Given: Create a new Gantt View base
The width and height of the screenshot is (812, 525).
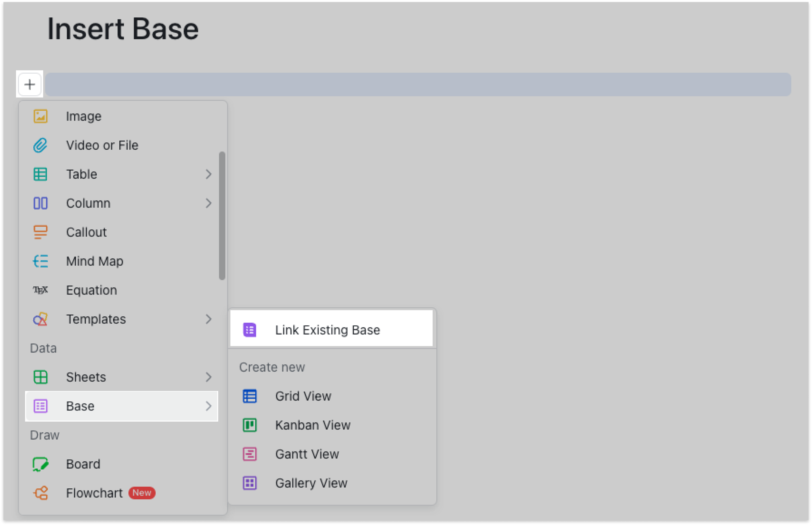Looking at the screenshot, I should pyautogui.click(x=332, y=454).
